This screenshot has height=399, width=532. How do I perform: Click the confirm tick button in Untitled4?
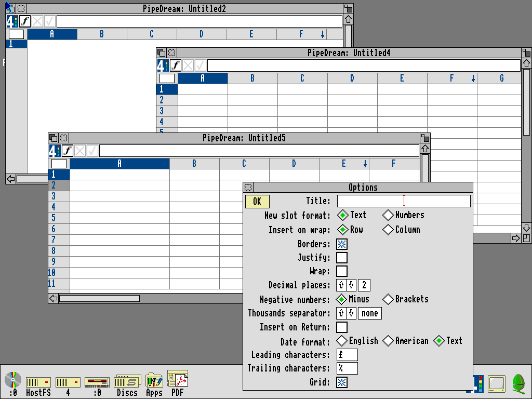(x=200, y=65)
